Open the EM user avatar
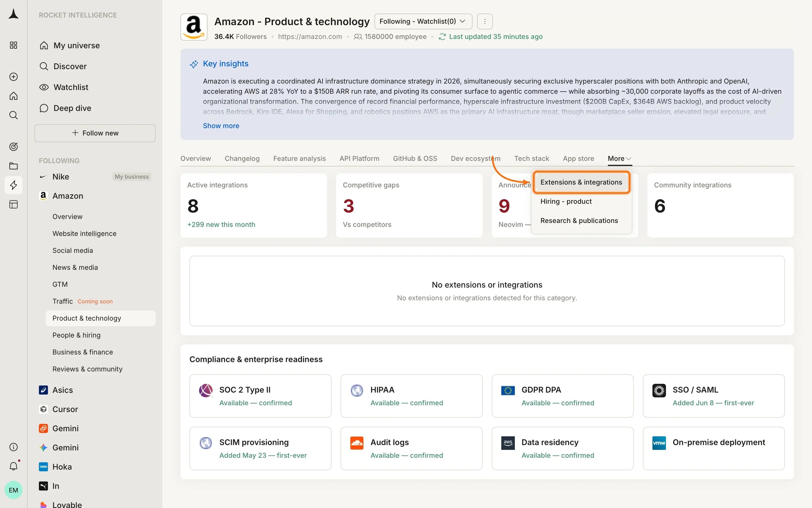Screen dimensions: 812x508 coord(14,490)
